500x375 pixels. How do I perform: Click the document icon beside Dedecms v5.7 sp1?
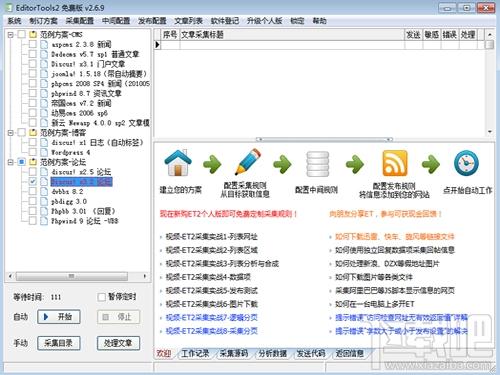(44, 54)
